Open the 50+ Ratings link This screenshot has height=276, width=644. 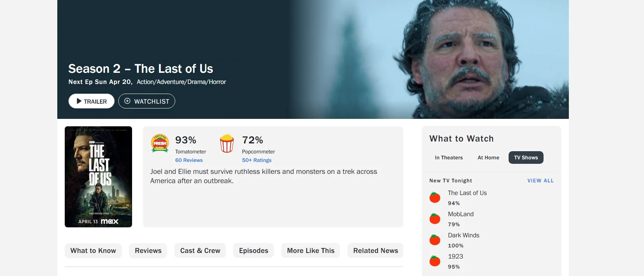pyautogui.click(x=257, y=160)
